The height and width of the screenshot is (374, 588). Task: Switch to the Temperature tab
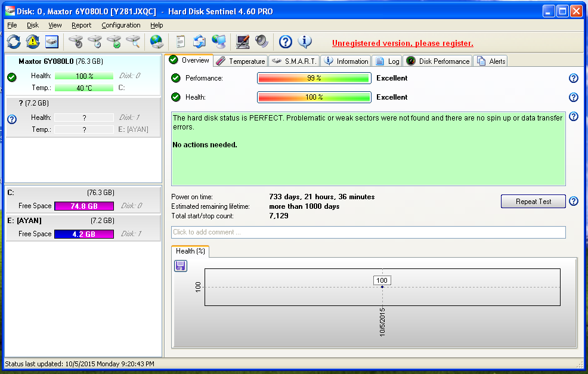point(240,61)
